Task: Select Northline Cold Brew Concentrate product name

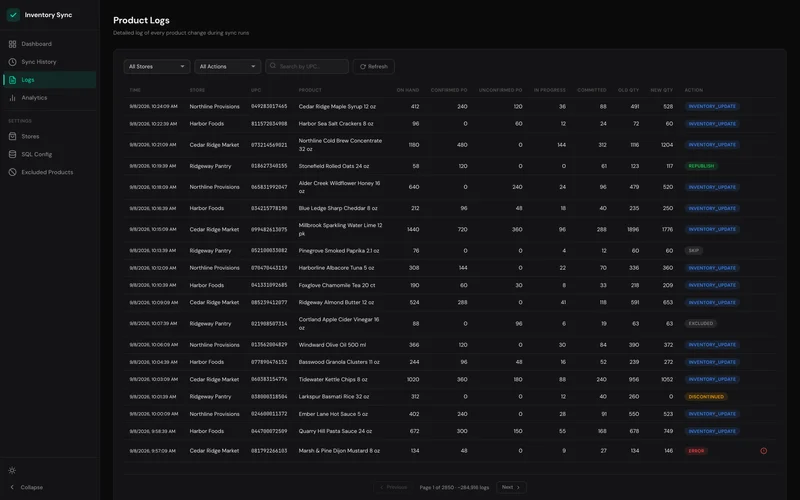Action: pos(340,145)
